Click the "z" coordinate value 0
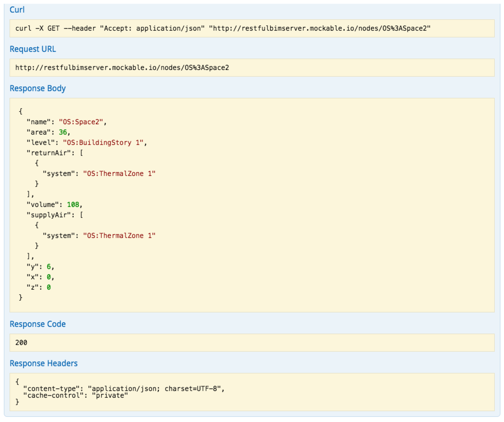 point(49,287)
